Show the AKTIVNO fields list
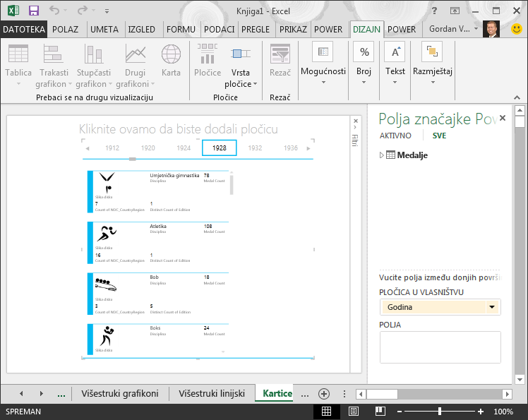 coord(395,136)
